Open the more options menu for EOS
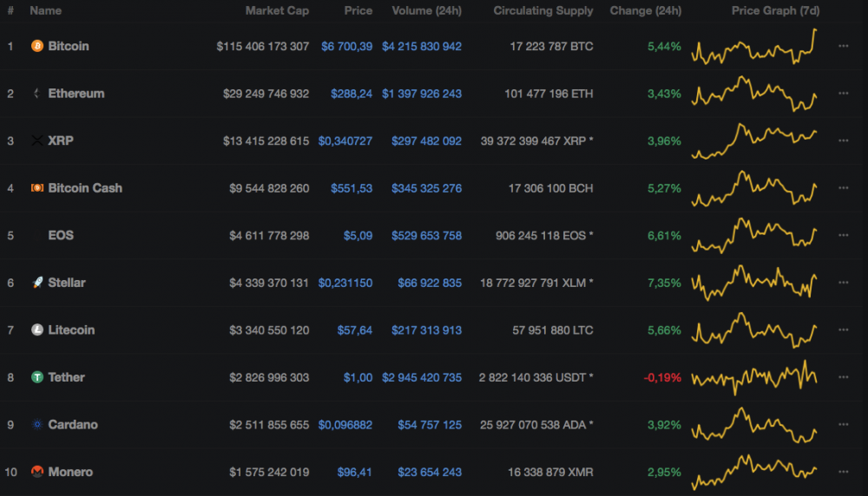 pos(843,235)
